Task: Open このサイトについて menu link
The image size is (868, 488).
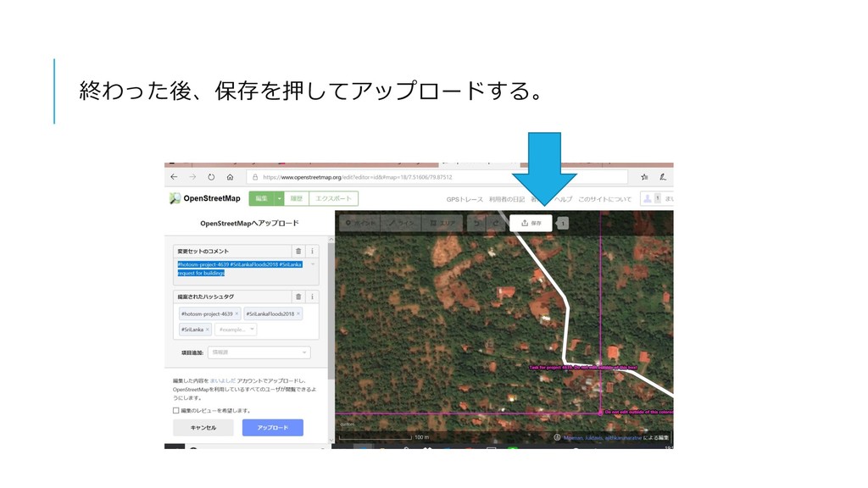Action: (x=604, y=199)
